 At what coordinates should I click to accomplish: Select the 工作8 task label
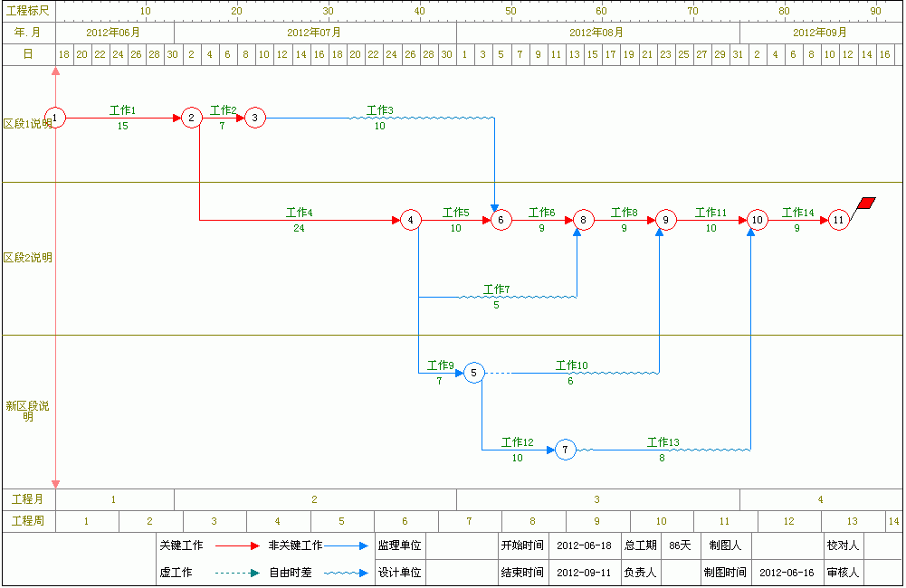point(625,213)
